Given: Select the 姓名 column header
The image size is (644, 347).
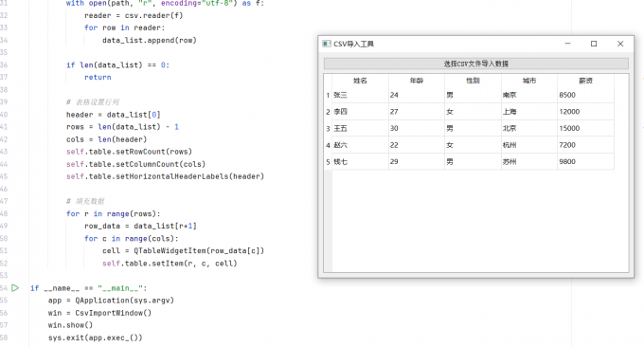Looking at the screenshot, I should click(x=360, y=81).
